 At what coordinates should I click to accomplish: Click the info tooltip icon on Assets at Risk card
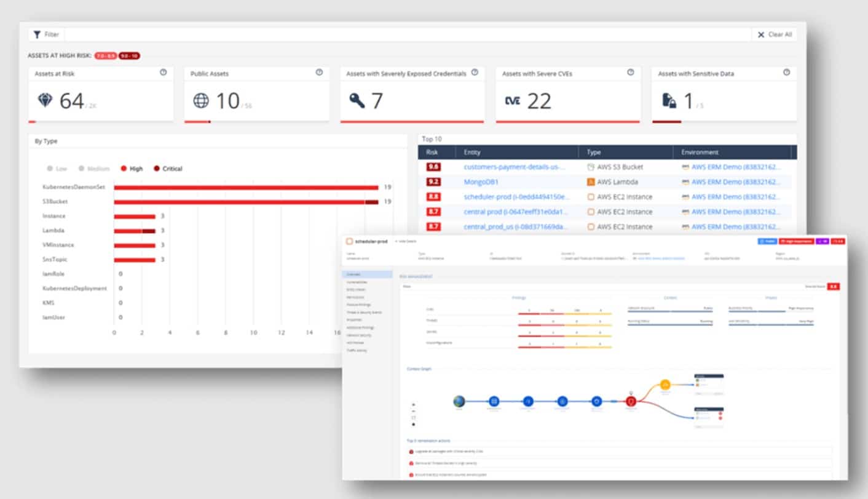point(161,72)
